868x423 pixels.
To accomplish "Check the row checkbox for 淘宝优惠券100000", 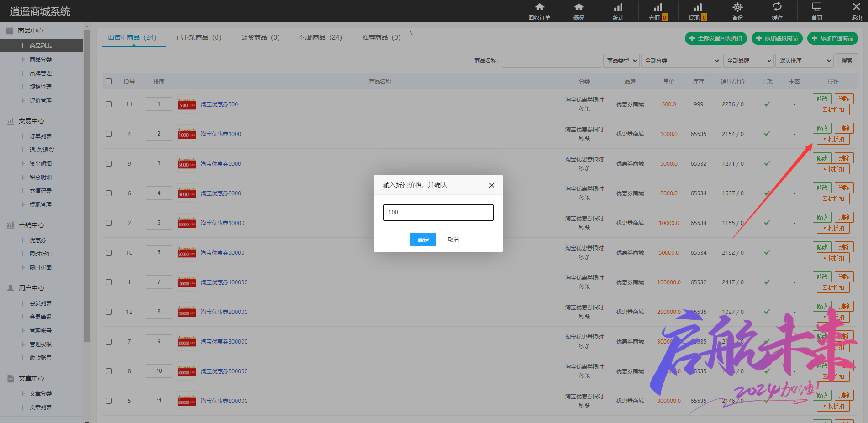I will 109,282.
